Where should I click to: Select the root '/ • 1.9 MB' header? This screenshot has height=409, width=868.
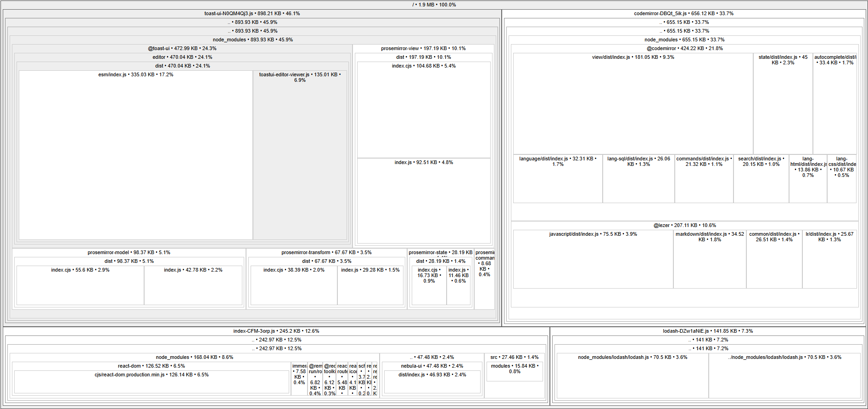(x=434, y=5)
